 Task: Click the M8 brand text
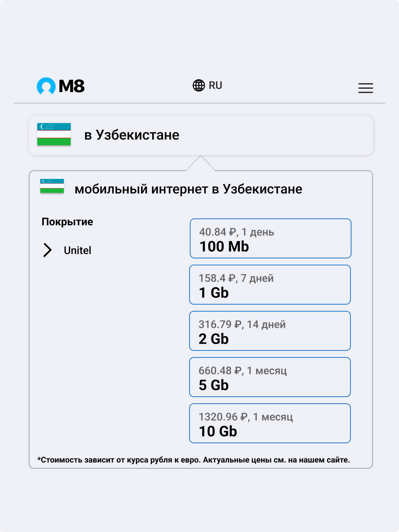[72, 86]
